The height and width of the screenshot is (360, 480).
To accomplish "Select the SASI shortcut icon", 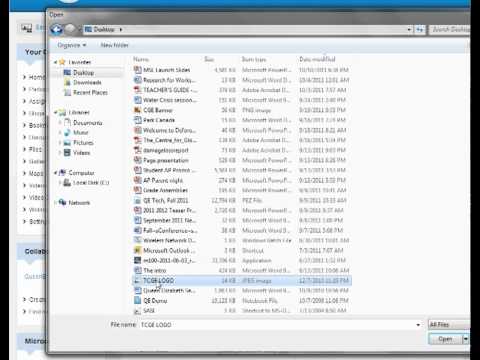I will [x=137, y=310].
